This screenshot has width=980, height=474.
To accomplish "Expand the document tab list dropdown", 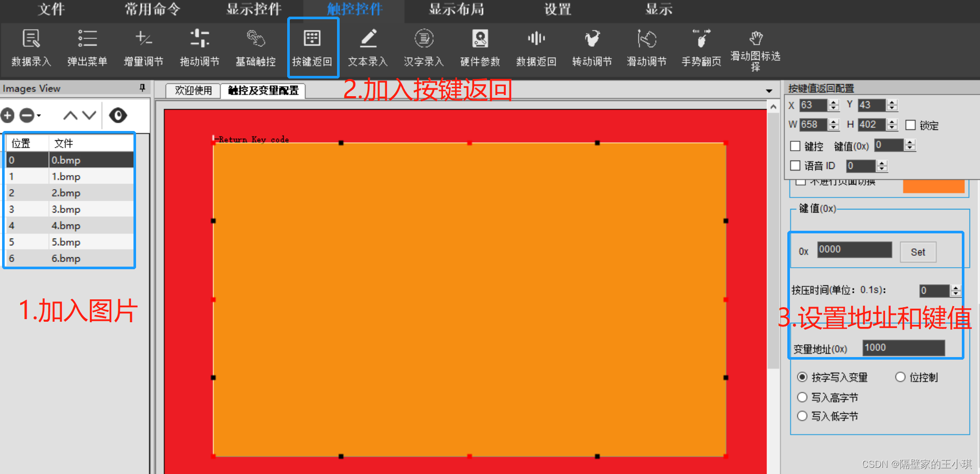I will [769, 91].
